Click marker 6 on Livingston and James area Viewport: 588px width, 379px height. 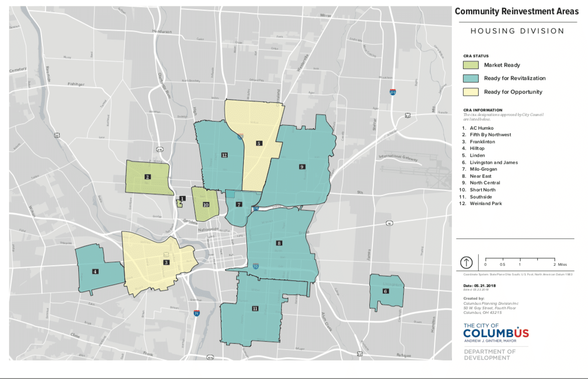(x=386, y=291)
